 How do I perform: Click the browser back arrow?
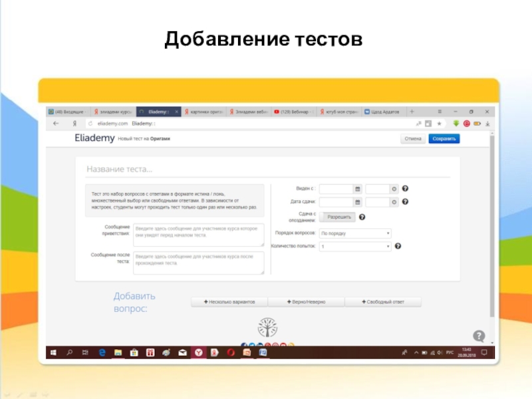coord(56,124)
